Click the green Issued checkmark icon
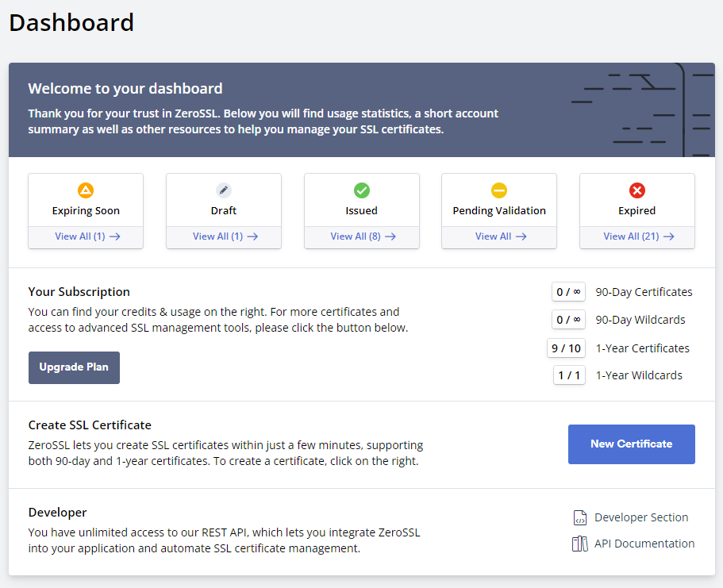This screenshot has height=588, width=723. point(361,190)
